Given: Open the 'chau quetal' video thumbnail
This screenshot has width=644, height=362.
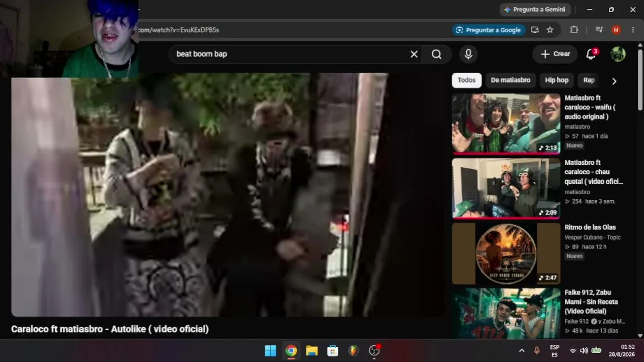Looking at the screenshot, I should (x=506, y=189).
